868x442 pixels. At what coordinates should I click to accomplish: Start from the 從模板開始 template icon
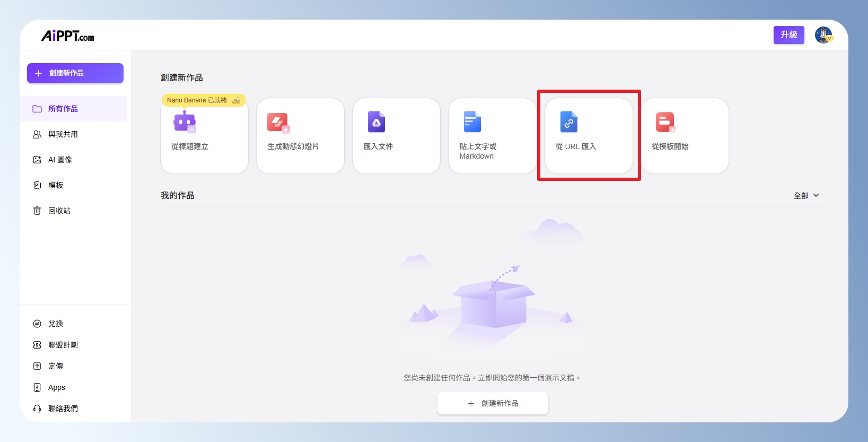tap(665, 122)
